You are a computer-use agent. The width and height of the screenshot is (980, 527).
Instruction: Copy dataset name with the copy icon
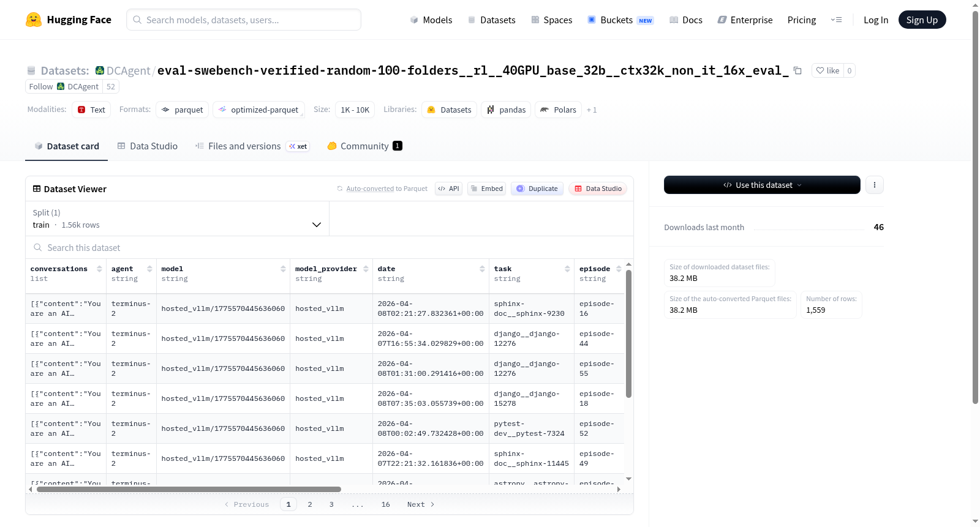[797, 70]
